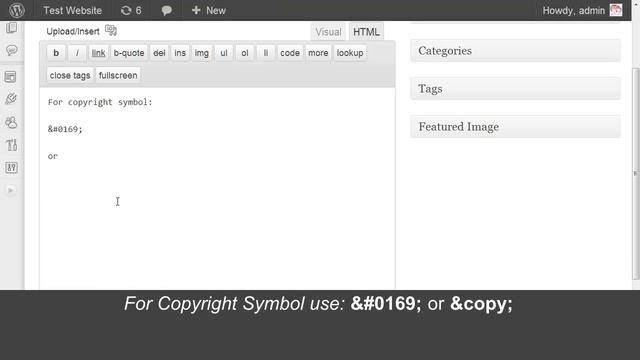
Task: Open the Comments sidebar icon
Action: (x=11, y=50)
